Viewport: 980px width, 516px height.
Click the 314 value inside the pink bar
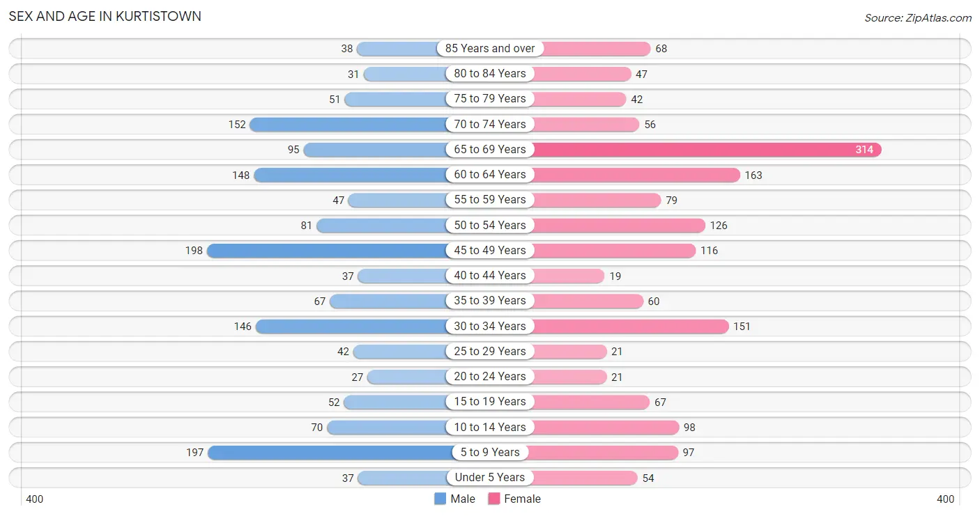(x=864, y=150)
